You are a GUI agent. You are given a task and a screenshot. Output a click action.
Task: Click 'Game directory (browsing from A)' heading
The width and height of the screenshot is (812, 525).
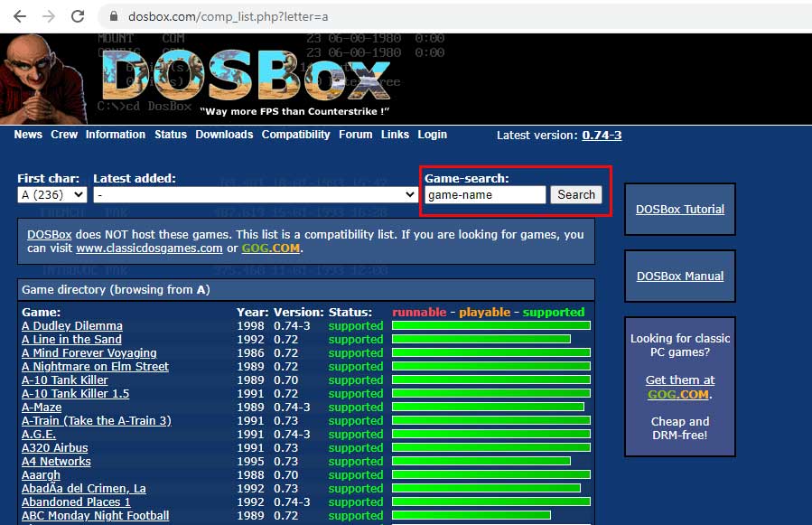[x=116, y=290]
